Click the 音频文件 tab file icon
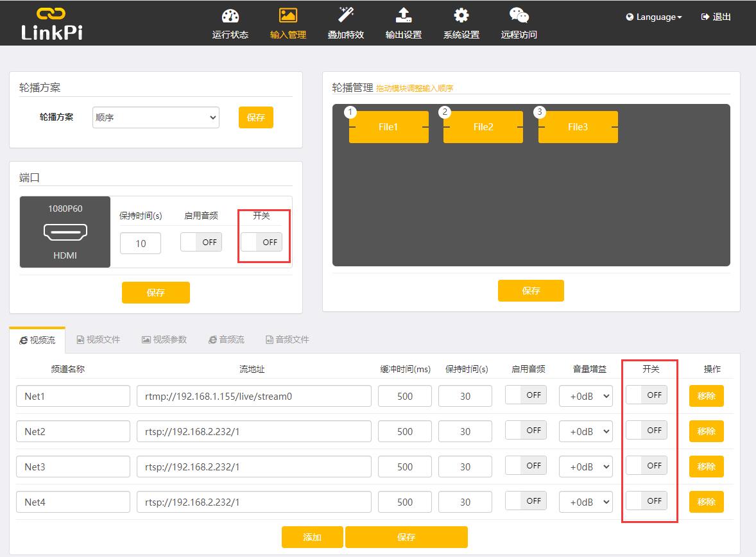The width and height of the screenshot is (756, 557). point(270,340)
